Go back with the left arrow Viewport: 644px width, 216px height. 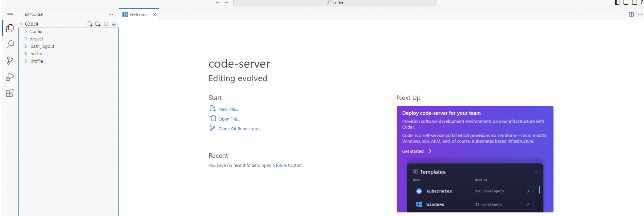(217, 3)
